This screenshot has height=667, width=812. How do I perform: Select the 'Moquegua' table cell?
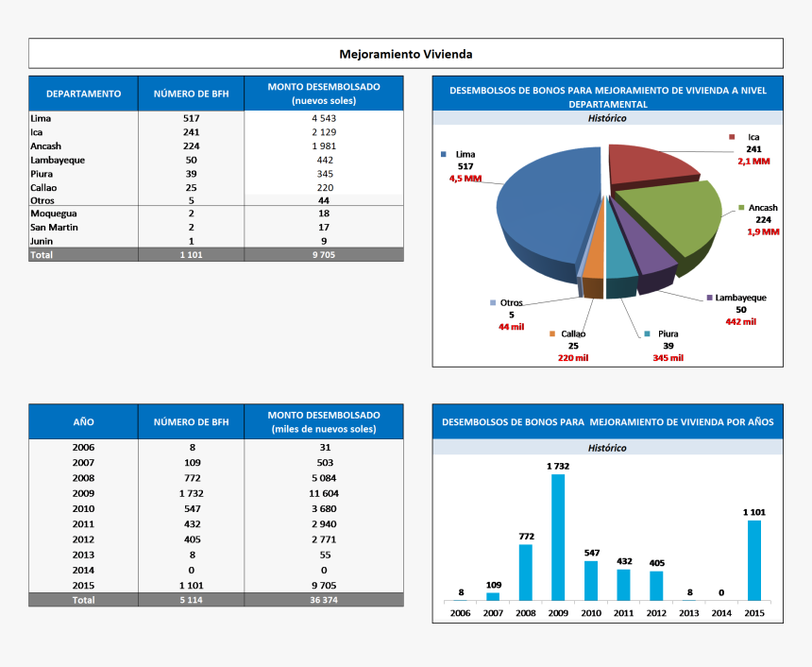click(83, 214)
